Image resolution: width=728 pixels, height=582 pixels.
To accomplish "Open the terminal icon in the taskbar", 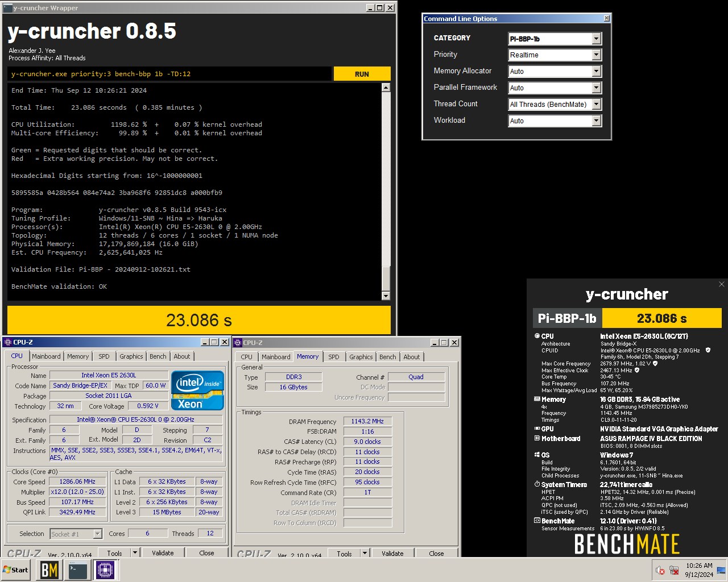I will tap(77, 570).
